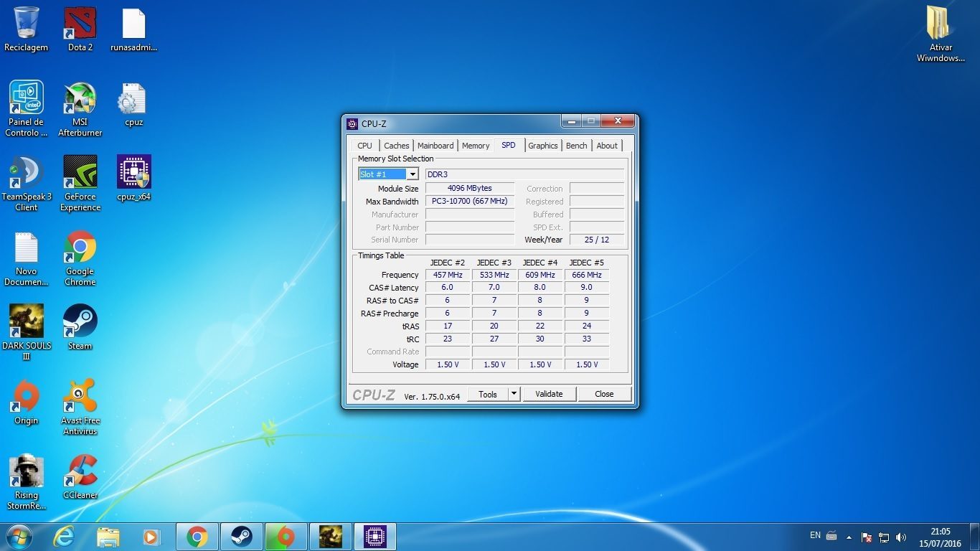Show hidden tray icons arrow

click(849, 537)
